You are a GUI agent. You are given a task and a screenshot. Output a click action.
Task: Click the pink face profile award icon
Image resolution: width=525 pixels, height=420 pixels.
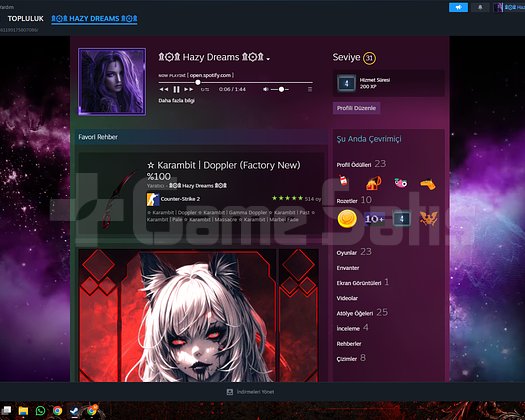click(x=400, y=183)
